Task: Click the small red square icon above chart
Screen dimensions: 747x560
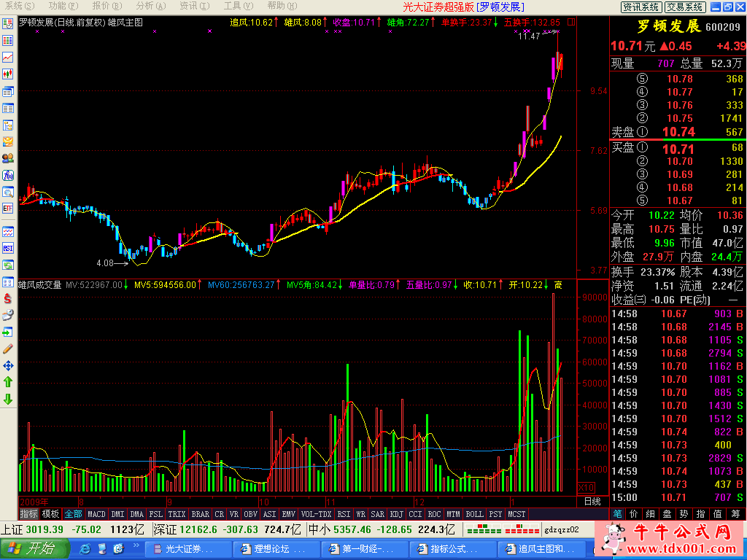Action: (571, 22)
